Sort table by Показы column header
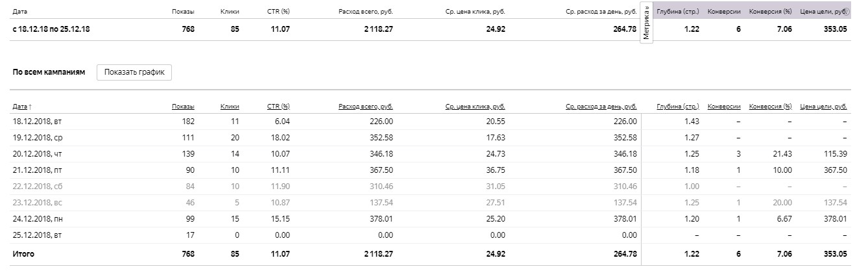This screenshot has width=868, height=271. [183, 106]
